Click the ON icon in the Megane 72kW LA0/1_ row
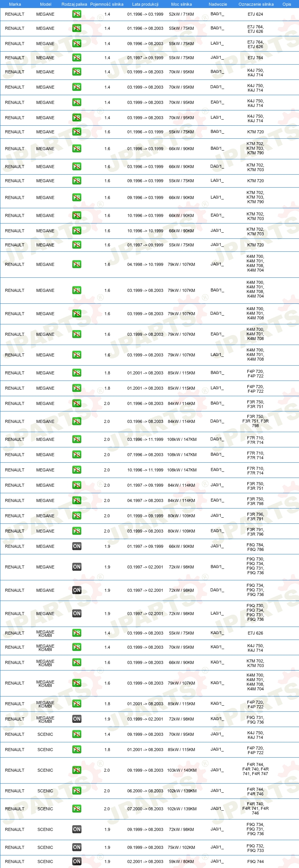 coord(76,614)
